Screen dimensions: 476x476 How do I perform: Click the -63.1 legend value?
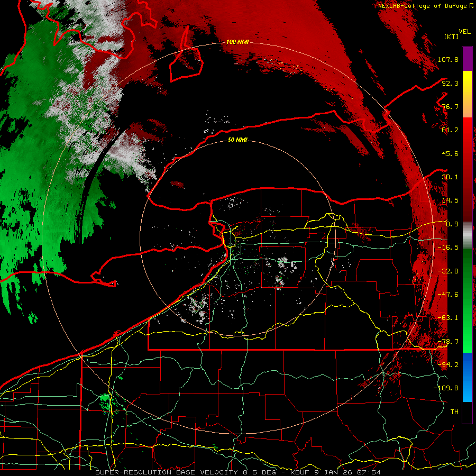pos(448,318)
